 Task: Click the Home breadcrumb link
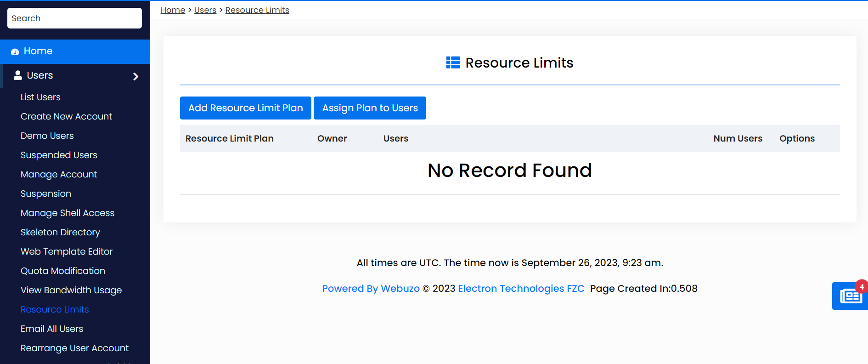[x=173, y=10]
